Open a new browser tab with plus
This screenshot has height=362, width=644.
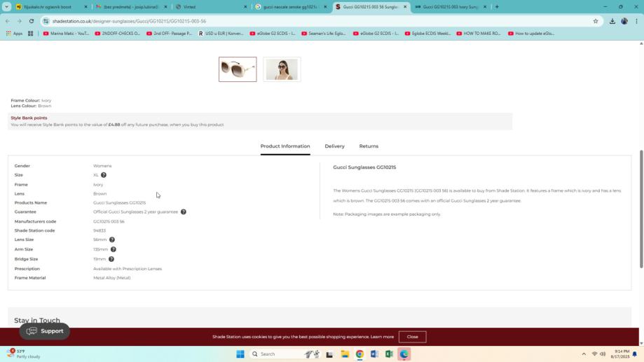(x=497, y=6)
